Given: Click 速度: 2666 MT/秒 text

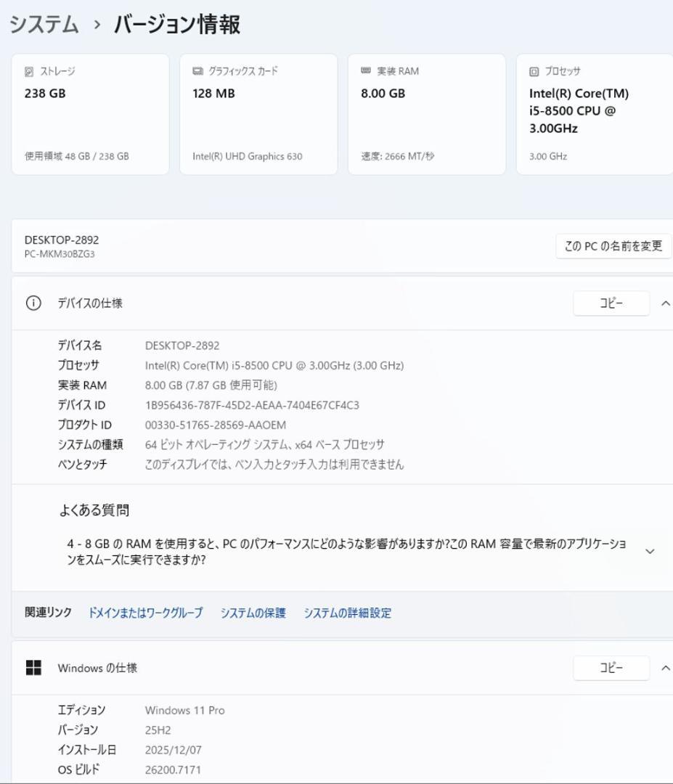Looking at the screenshot, I should 398,156.
